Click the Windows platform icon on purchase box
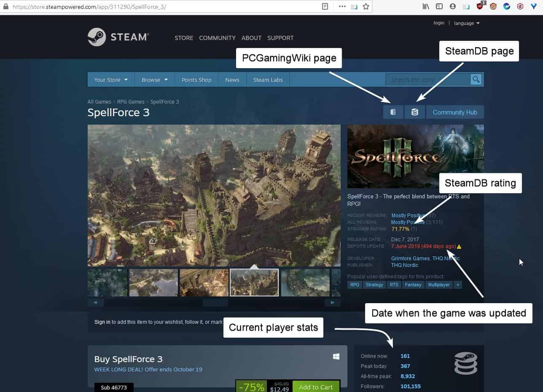Viewport: 543px width, 392px height. pos(336,357)
